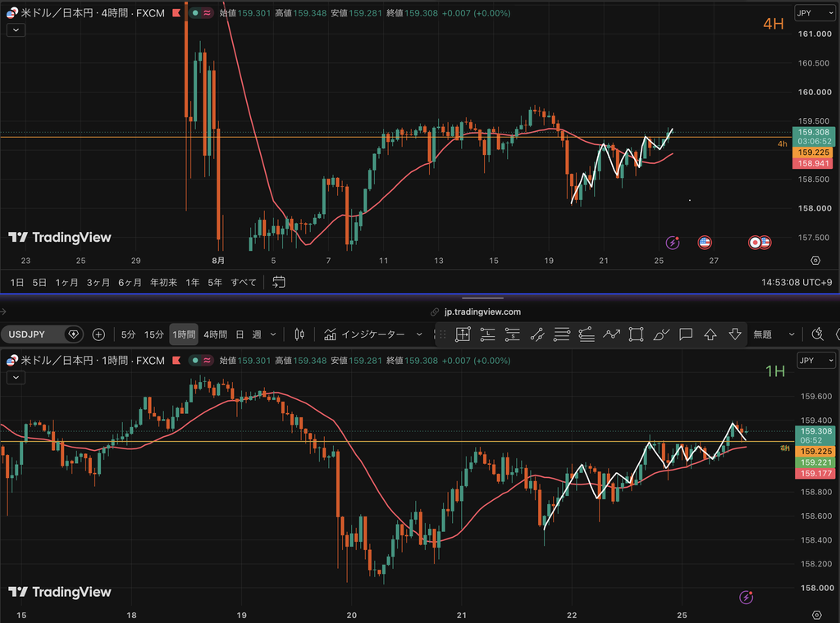The width and height of the screenshot is (840, 623).
Task: Click the quick search icon in toolbar
Action: [818, 334]
